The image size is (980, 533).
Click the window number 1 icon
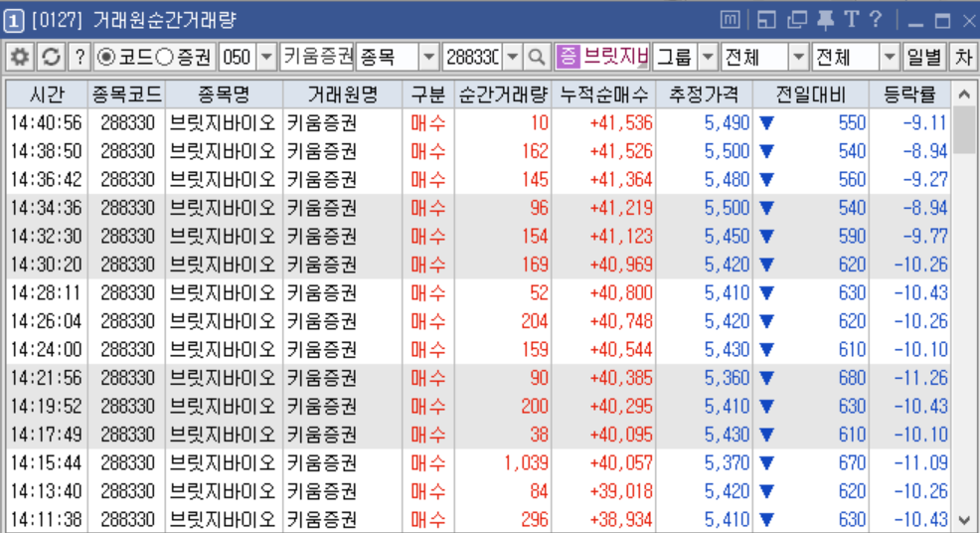click(x=13, y=21)
